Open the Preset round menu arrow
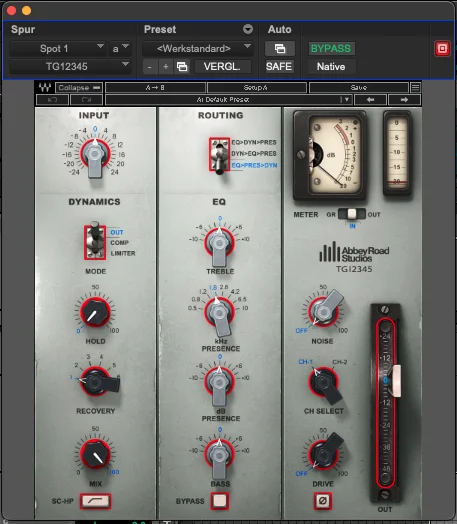The height and width of the screenshot is (524, 457). 248,29
